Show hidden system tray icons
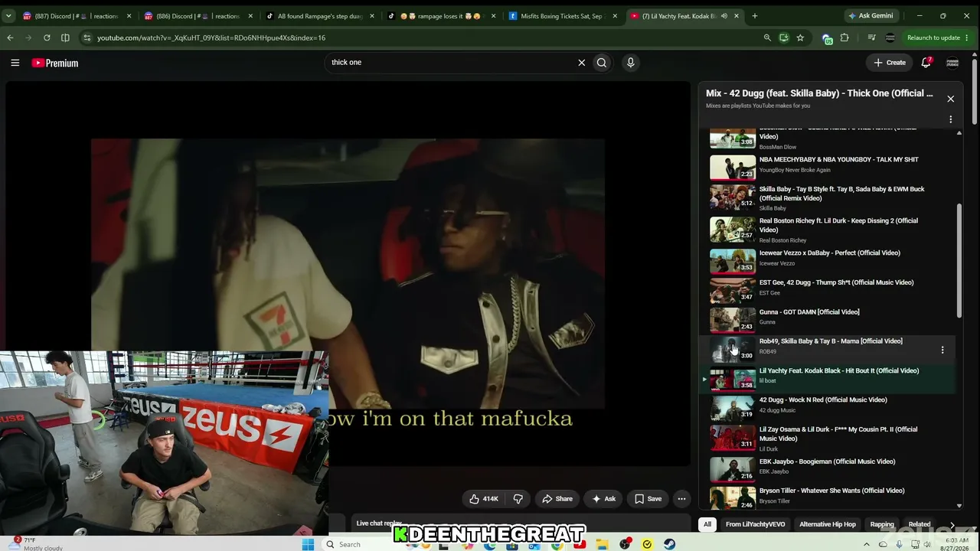980x551 pixels. pyautogui.click(x=867, y=544)
